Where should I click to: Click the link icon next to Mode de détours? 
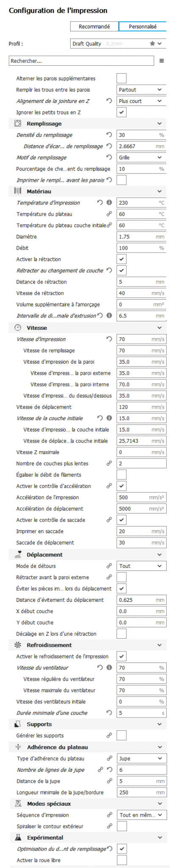pyautogui.click(x=109, y=566)
